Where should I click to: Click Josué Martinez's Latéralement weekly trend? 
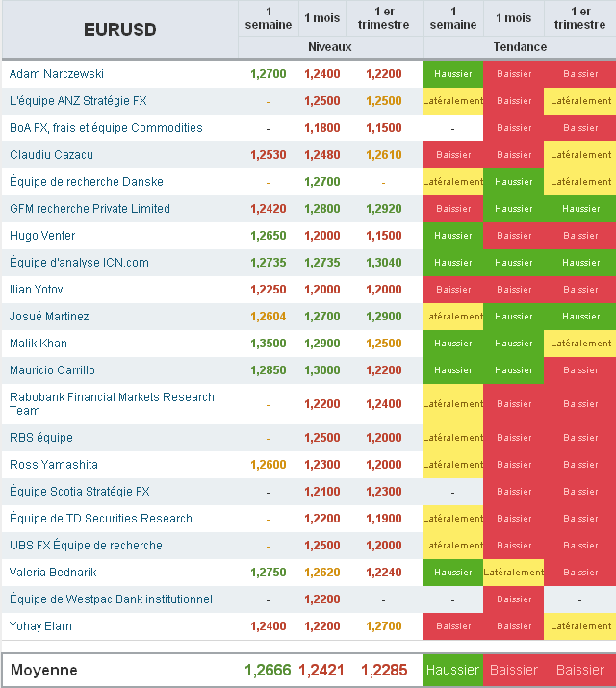452,316
